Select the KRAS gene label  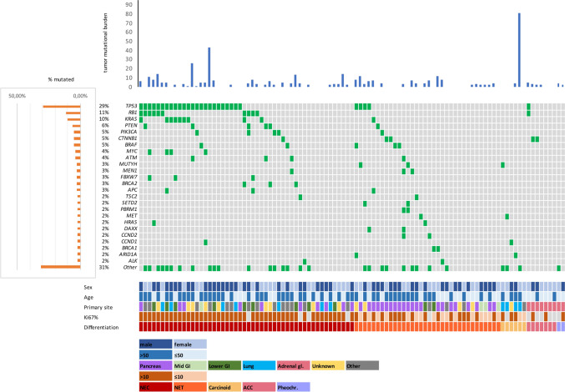131,119
